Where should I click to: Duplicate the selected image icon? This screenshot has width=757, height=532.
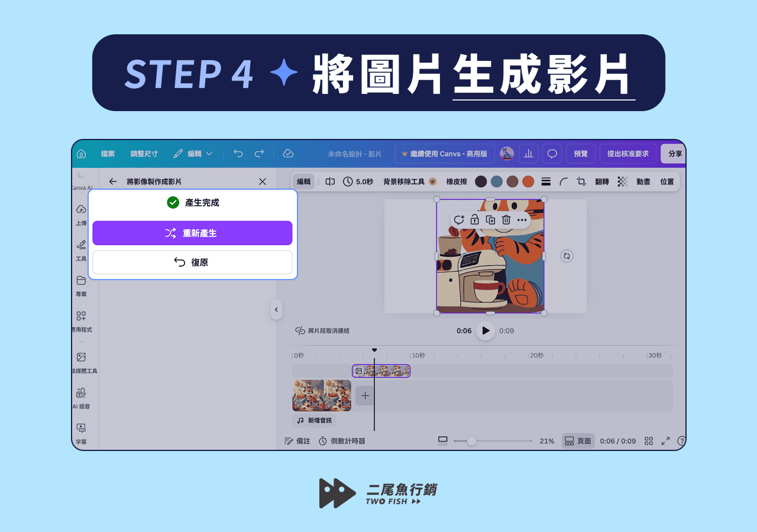click(490, 220)
